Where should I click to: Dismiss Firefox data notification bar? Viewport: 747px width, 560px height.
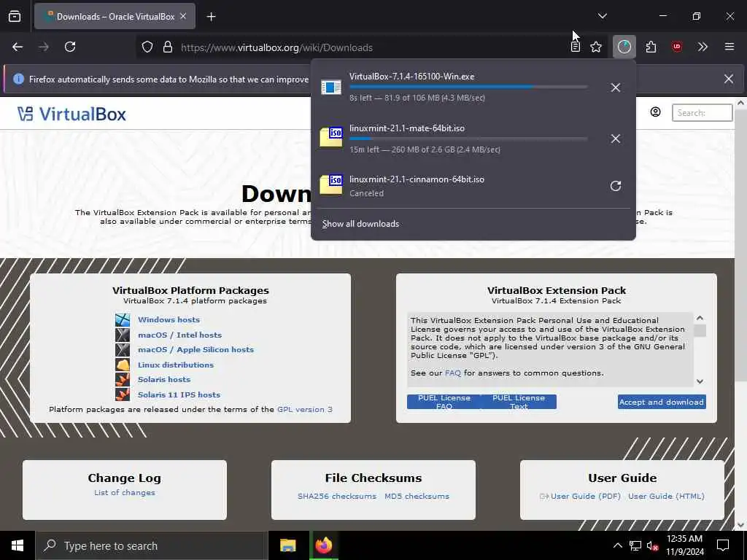point(729,79)
